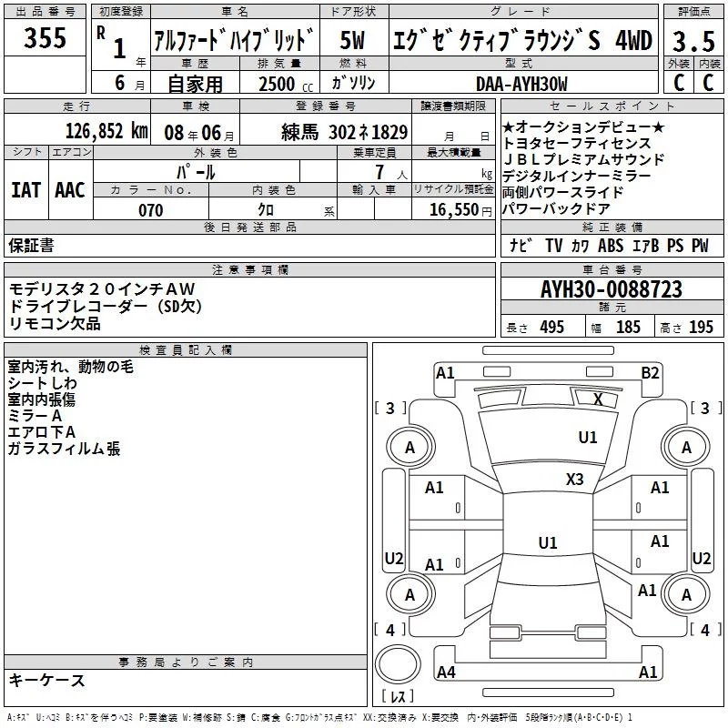Select length value 495

click(x=552, y=327)
